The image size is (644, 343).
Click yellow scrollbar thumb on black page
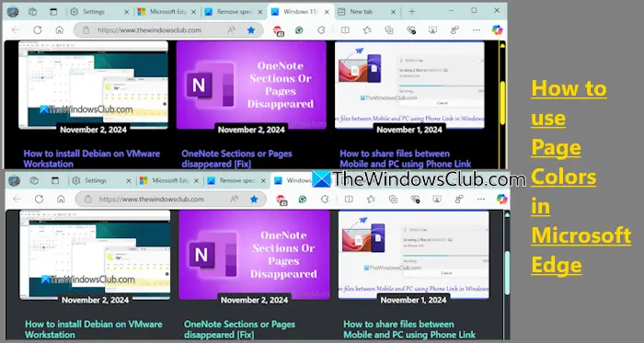click(x=502, y=103)
